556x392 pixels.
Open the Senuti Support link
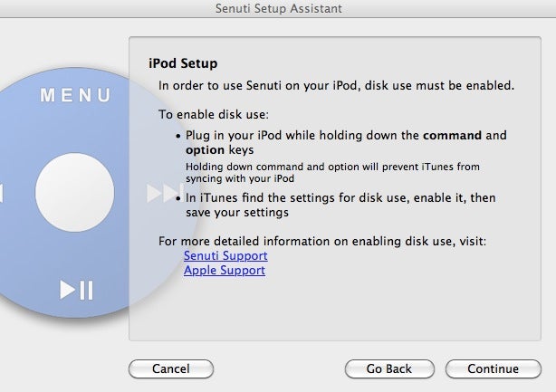(225, 256)
